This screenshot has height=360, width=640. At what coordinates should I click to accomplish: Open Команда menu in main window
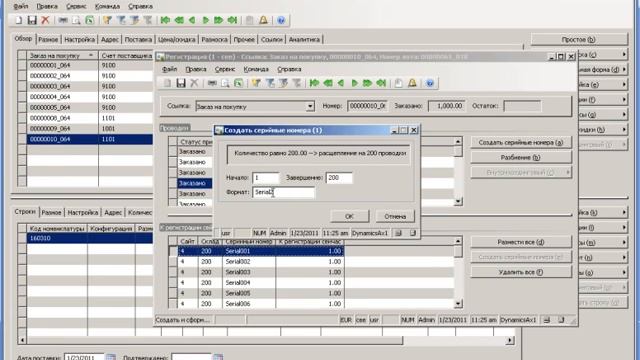(x=107, y=6)
